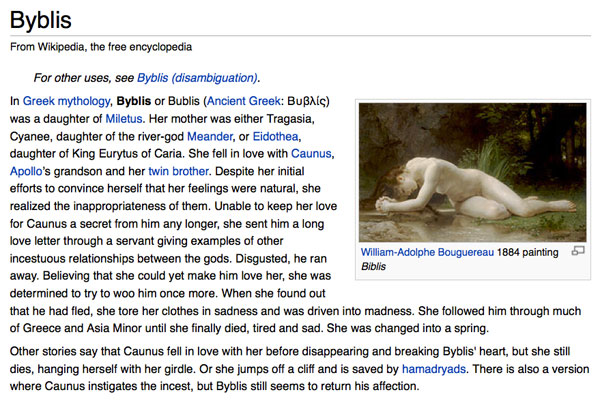This screenshot has width=600, height=401.
Task: Click the Greek text Βυβλίς
Action: coord(308,101)
